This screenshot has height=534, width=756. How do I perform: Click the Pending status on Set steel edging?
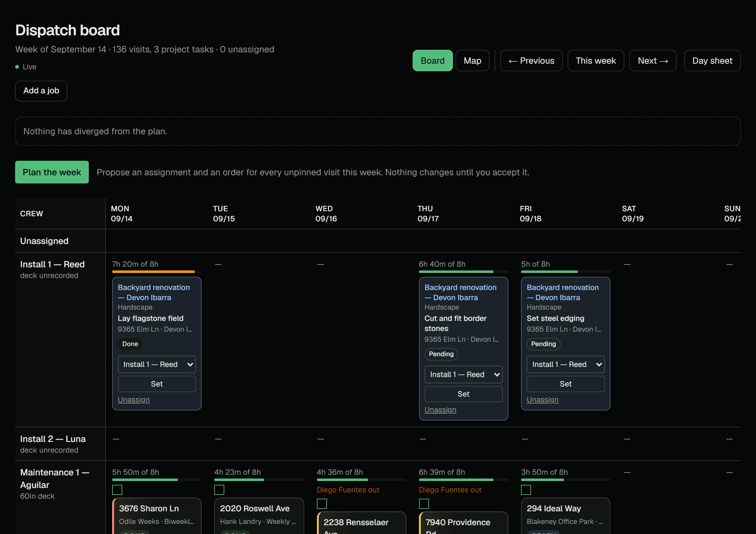(543, 344)
